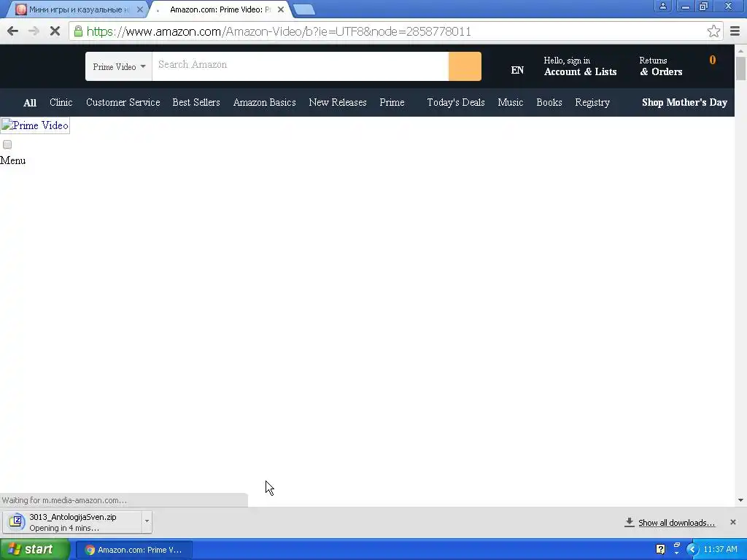Open Music in the nav bar
Screen dimensions: 747x560
(x=510, y=102)
